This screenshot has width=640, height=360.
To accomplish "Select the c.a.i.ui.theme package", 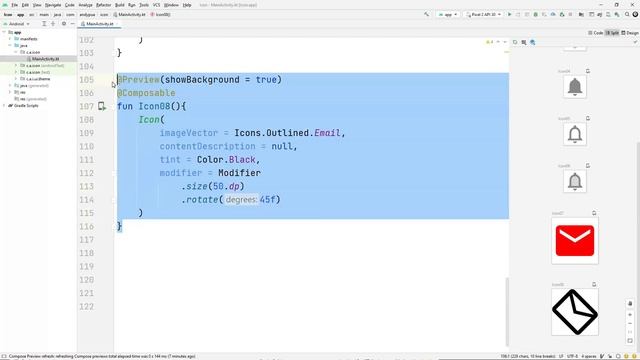I will [x=36, y=79].
